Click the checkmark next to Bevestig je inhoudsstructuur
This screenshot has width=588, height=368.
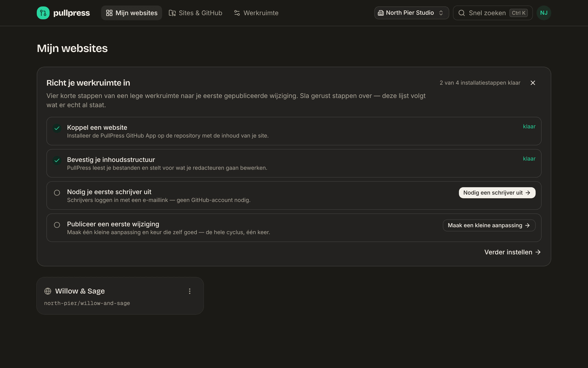point(57,160)
